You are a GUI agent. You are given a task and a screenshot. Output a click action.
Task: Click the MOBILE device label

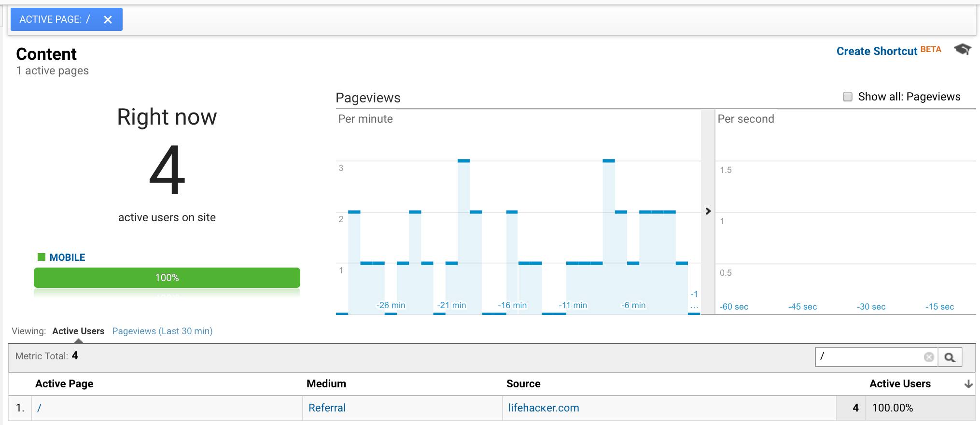tap(67, 257)
